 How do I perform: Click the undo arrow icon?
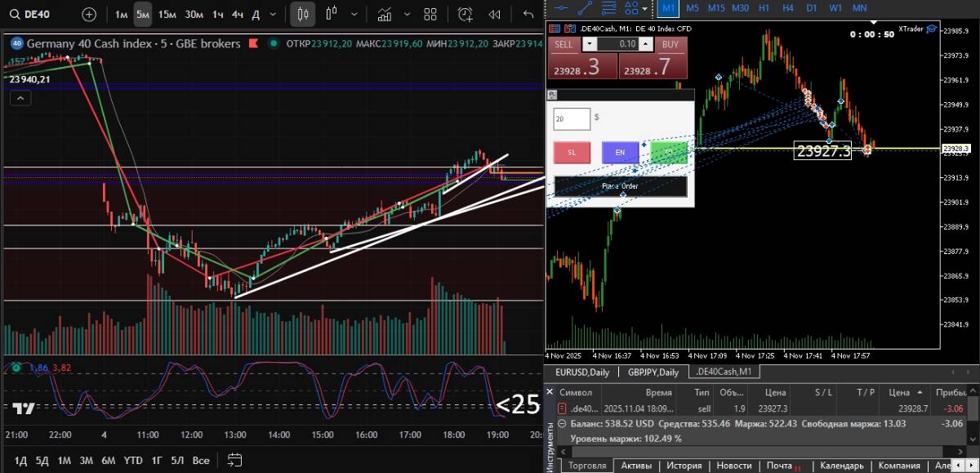528,14
